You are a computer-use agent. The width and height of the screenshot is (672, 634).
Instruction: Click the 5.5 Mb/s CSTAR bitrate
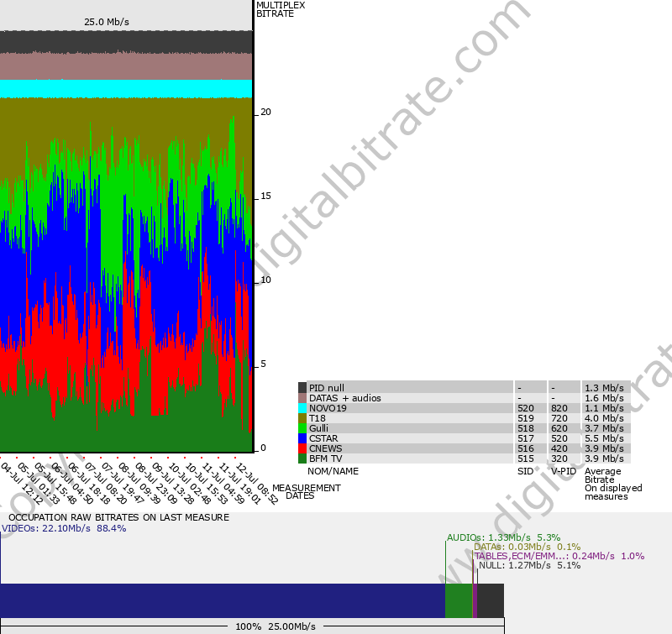[x=604, y=438]
